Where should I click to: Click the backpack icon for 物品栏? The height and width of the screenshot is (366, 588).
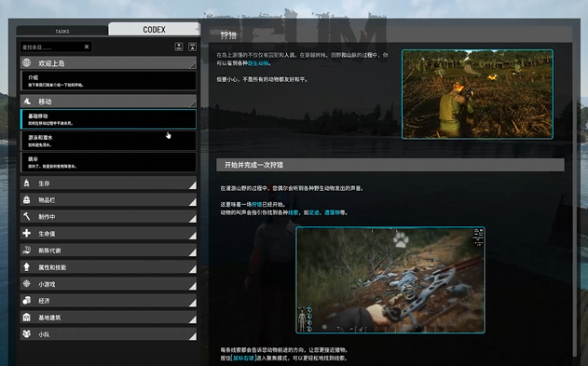click(27, 199)
